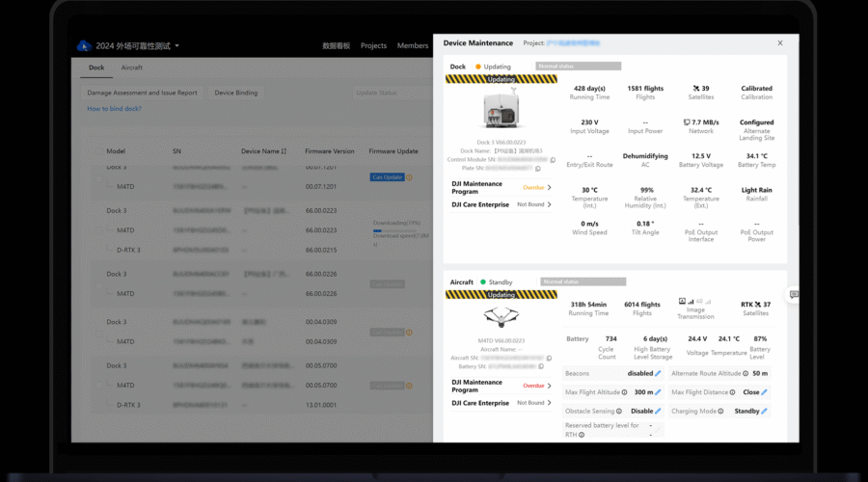Click the Device Binding button
868x482 pixels.
coord(235,94)
